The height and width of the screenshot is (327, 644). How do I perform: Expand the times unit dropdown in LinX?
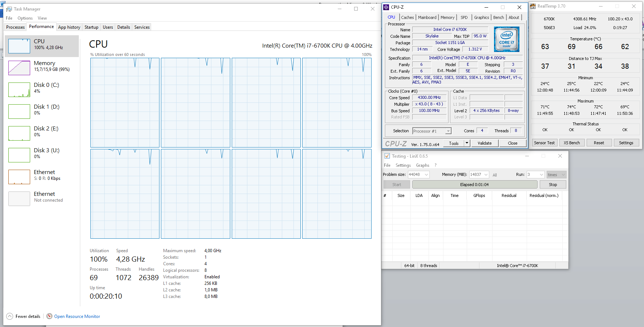pyautogui.click(x=563, y=175)
